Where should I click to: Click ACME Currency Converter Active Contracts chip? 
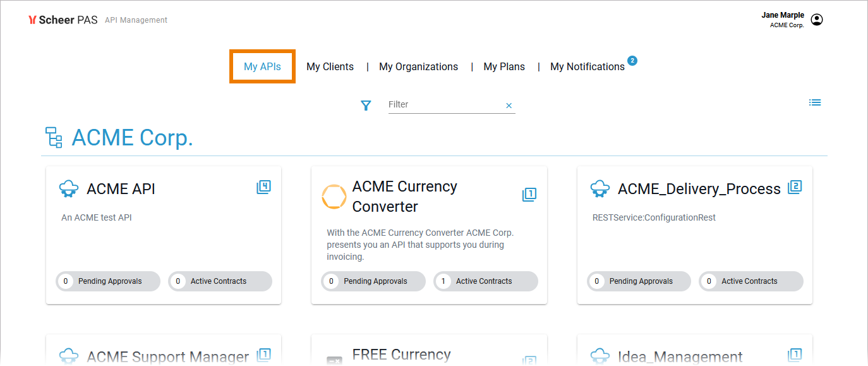(486, 281)
